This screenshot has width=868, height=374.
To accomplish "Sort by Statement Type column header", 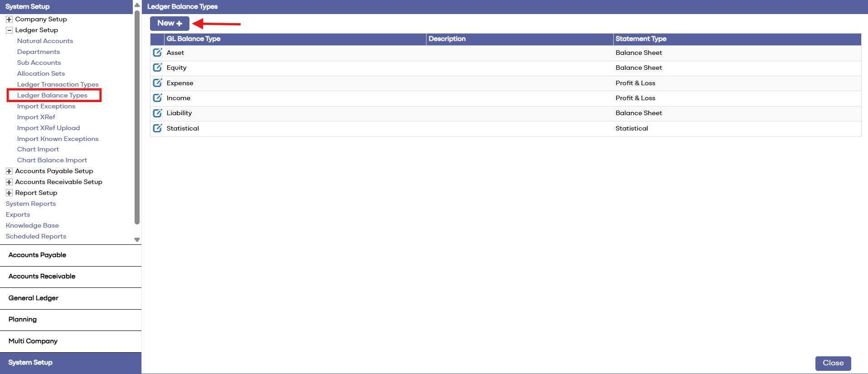I will tap(737, 39).
